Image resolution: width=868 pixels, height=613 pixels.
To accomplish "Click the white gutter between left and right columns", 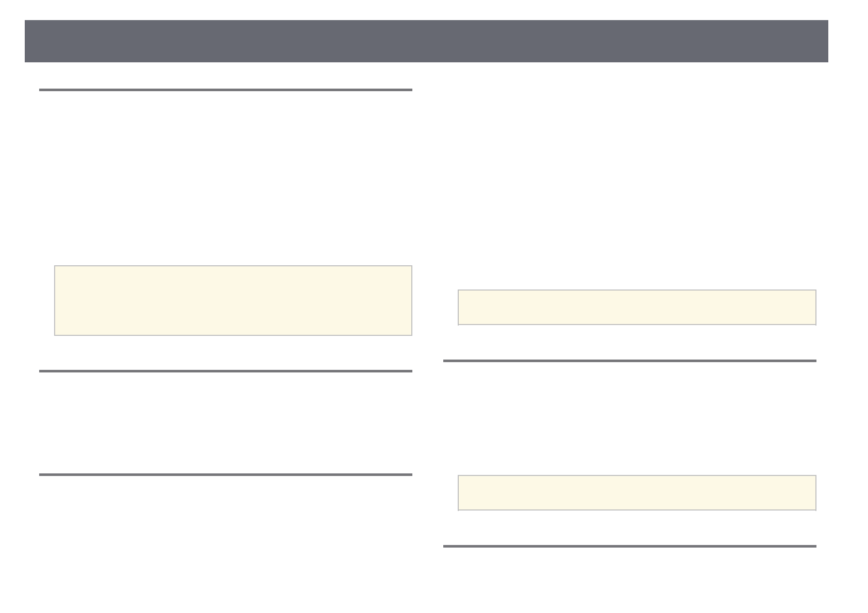I will pyautogui.click(x=428, y=309).
